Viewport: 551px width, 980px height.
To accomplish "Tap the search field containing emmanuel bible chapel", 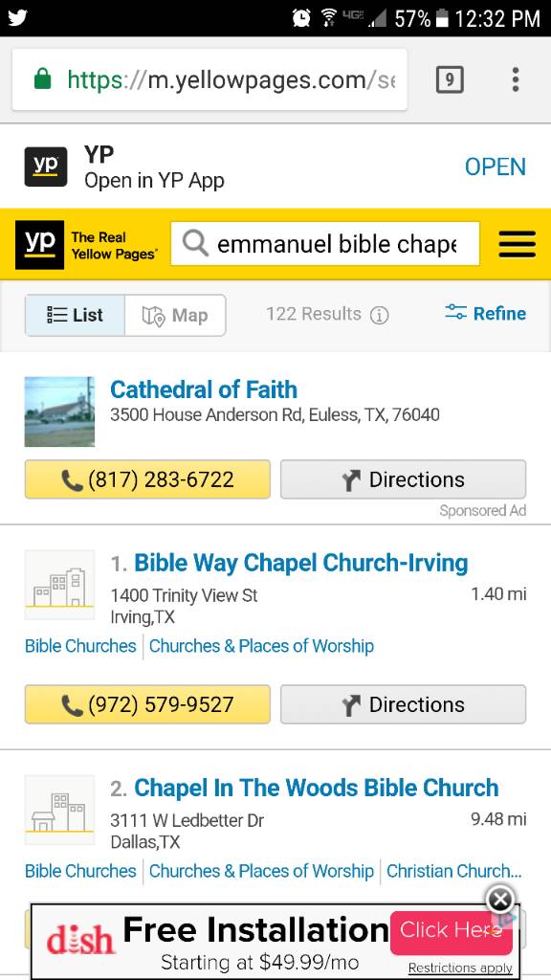I will tap(325, 244).
